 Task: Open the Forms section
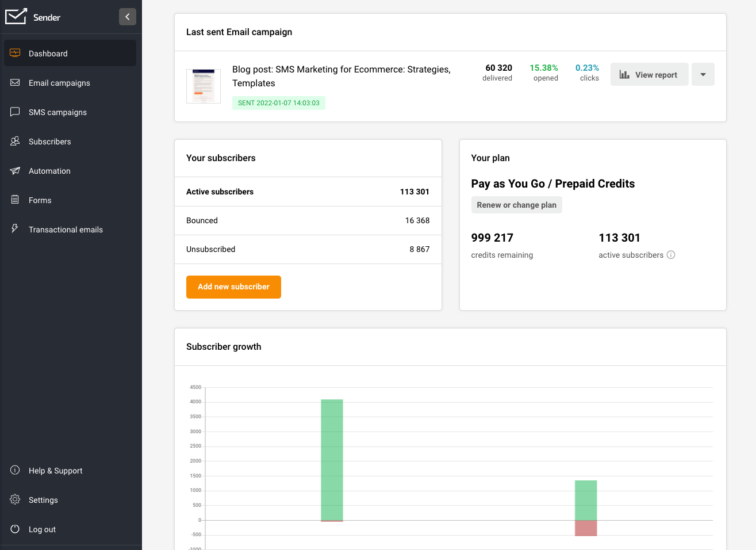pos(39,200)
